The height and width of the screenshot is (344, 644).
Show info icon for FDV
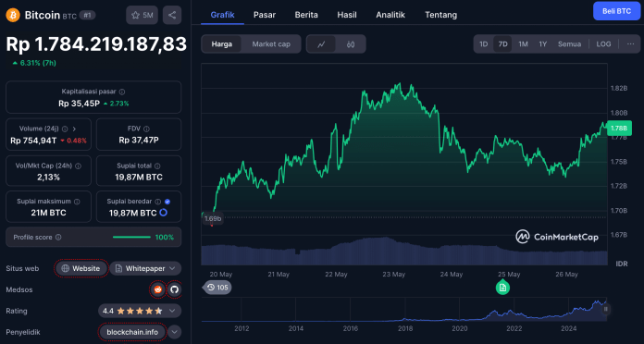click(146, 129)
